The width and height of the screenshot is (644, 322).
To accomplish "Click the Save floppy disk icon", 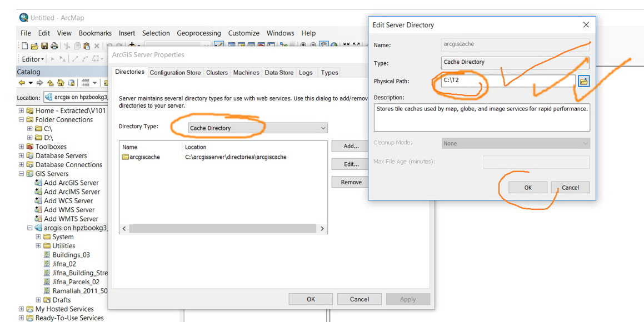I will click(x=44, y=46).
